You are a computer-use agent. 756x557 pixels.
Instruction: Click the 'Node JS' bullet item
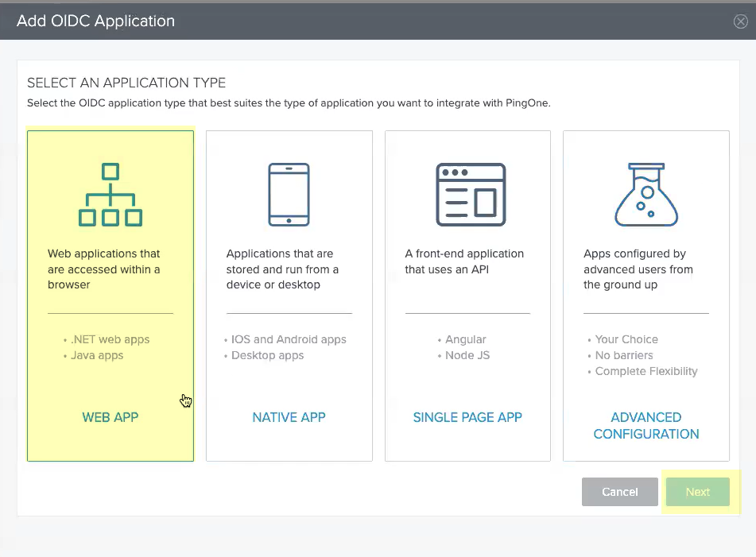[467, 355]
